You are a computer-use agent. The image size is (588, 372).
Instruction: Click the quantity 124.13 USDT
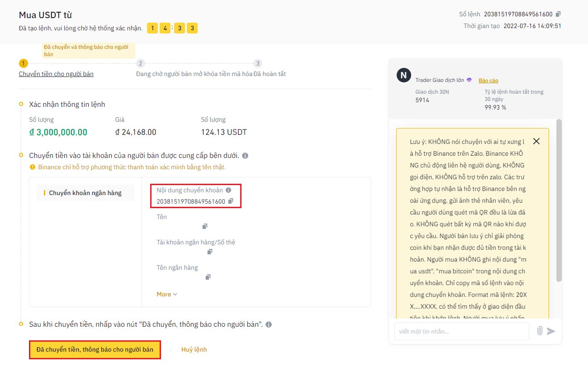[224, 132]
